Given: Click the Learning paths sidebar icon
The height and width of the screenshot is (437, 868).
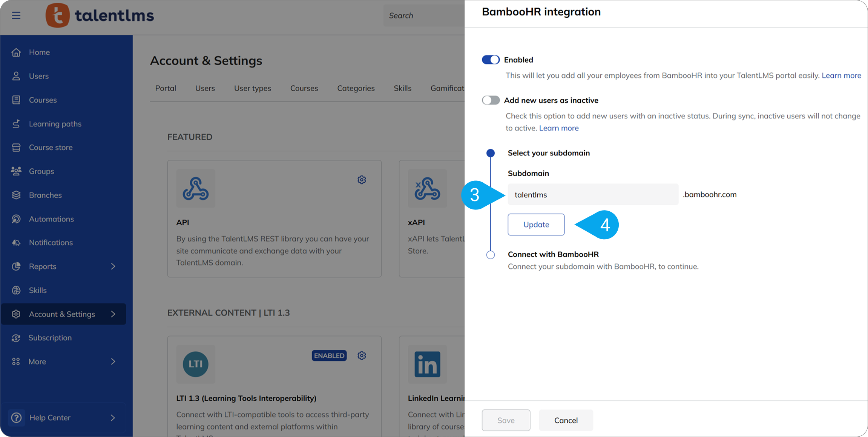Looking at the screenshot, I should [16, 124].
